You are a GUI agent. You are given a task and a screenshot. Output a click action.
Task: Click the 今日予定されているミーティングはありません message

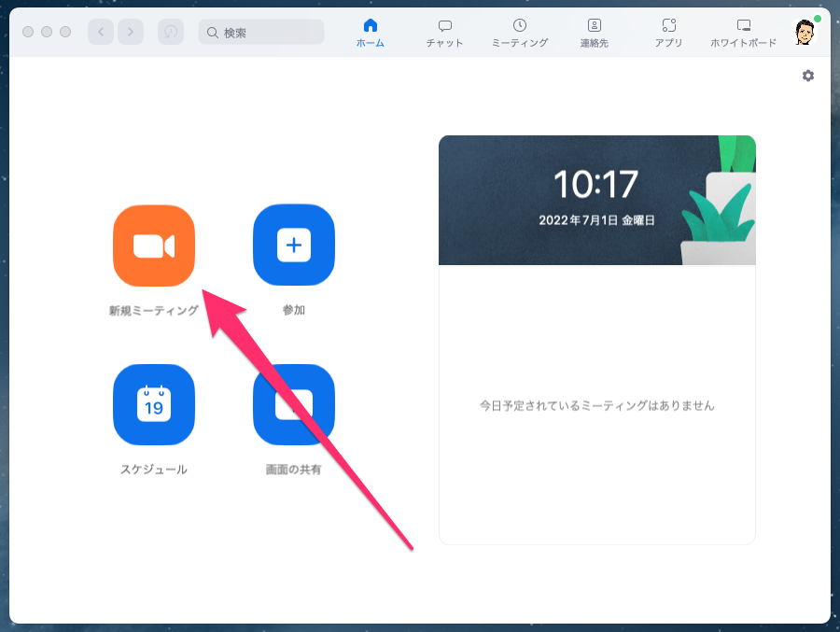pos(596,406)
